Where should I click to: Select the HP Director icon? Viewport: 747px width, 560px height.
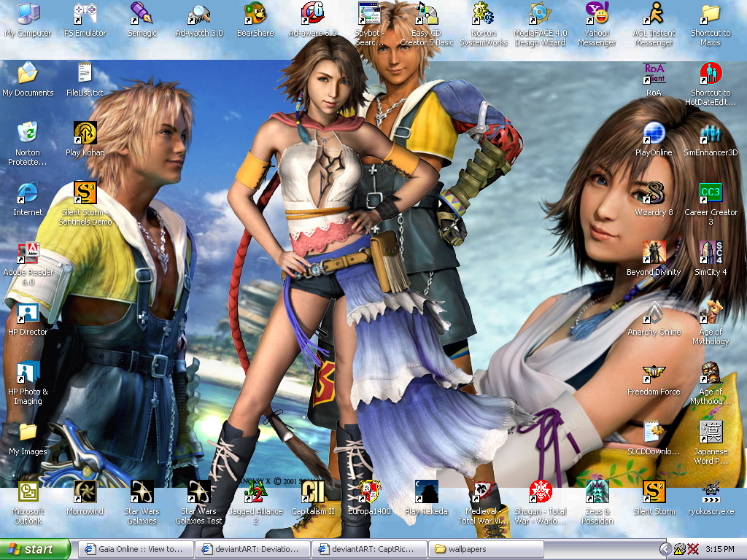tap(28, 319)
